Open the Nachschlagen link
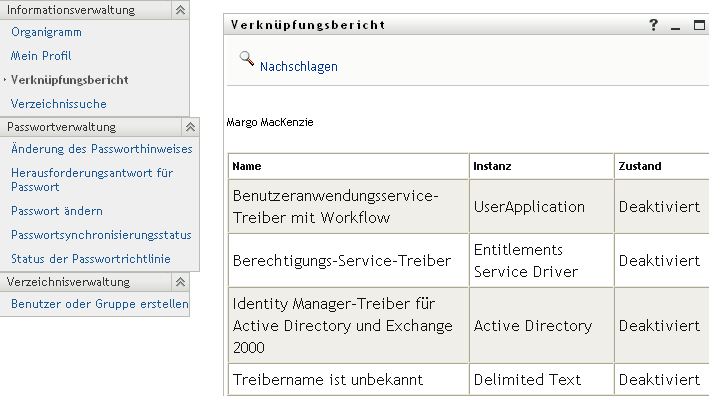Screen dimensions: 709x396 [298, 67]
